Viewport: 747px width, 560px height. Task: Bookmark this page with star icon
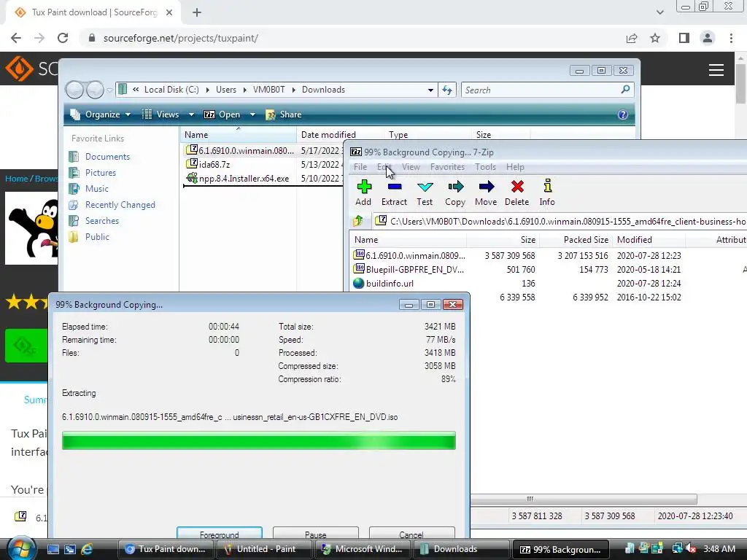coord(655,38)
